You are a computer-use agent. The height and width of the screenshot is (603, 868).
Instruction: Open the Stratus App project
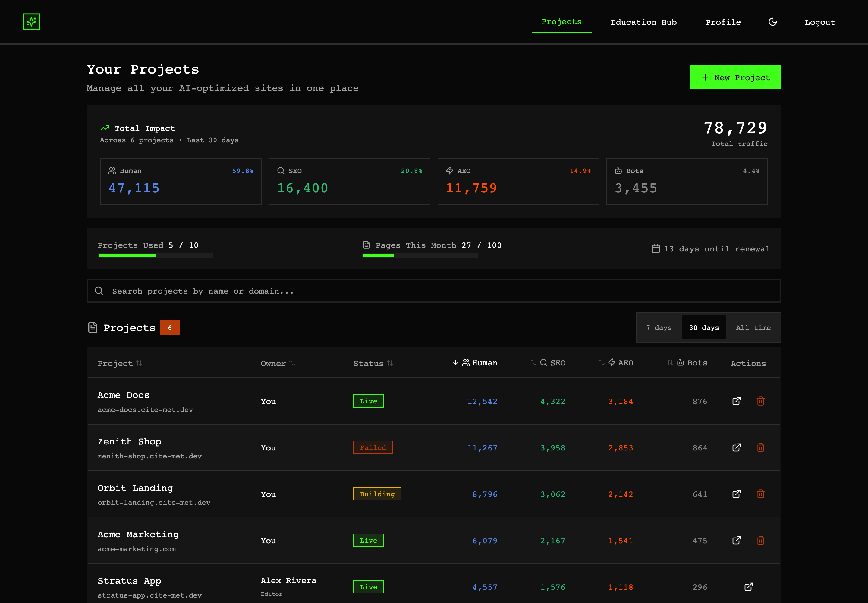point(130,581)
